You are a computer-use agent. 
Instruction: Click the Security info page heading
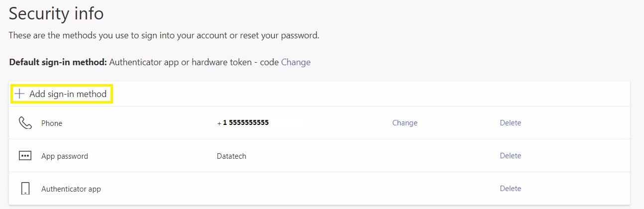click(56, 14)
